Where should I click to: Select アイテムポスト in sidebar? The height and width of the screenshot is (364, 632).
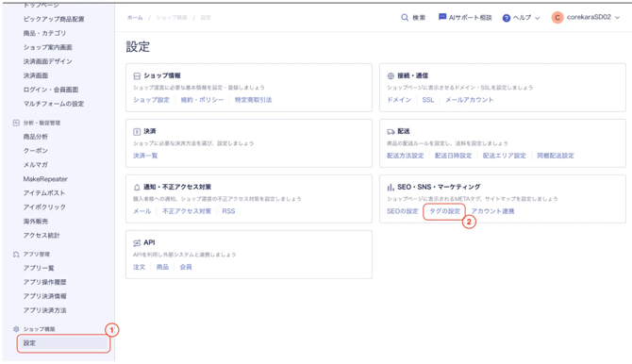[44, 192]
